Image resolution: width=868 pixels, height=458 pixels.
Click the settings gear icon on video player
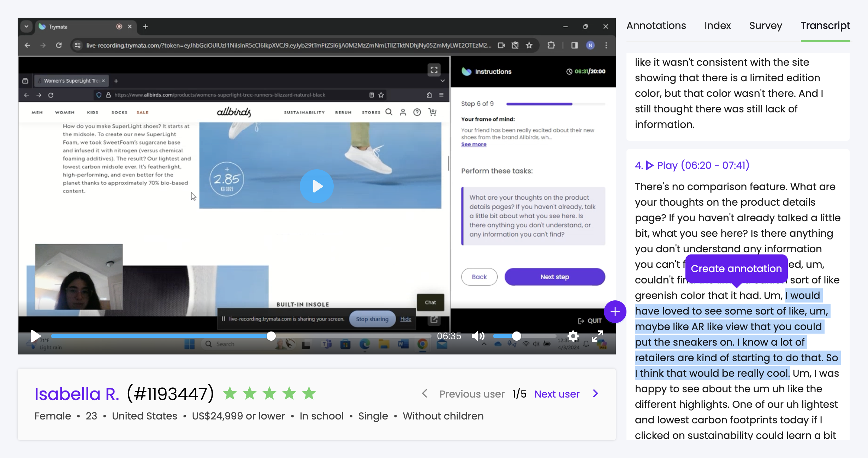[572, 336]
